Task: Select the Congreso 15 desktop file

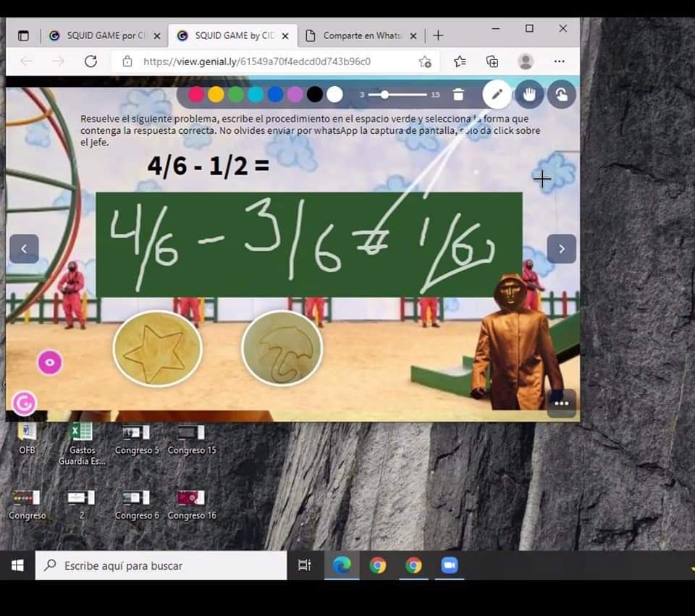Action: pos(192,439)
